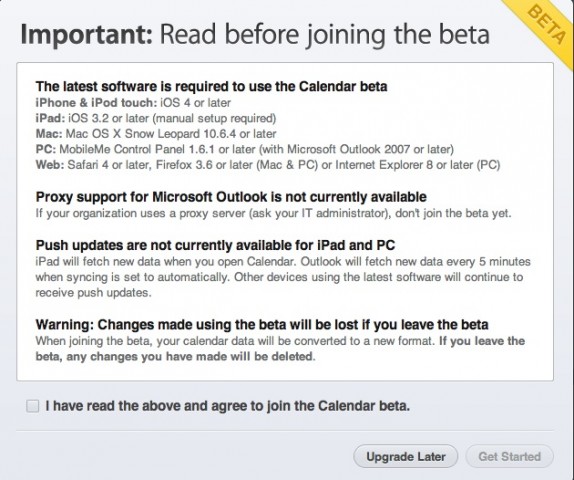
Task: Click the 'Web: Safari 4 or later' line
Action: (x=268, y=165)
